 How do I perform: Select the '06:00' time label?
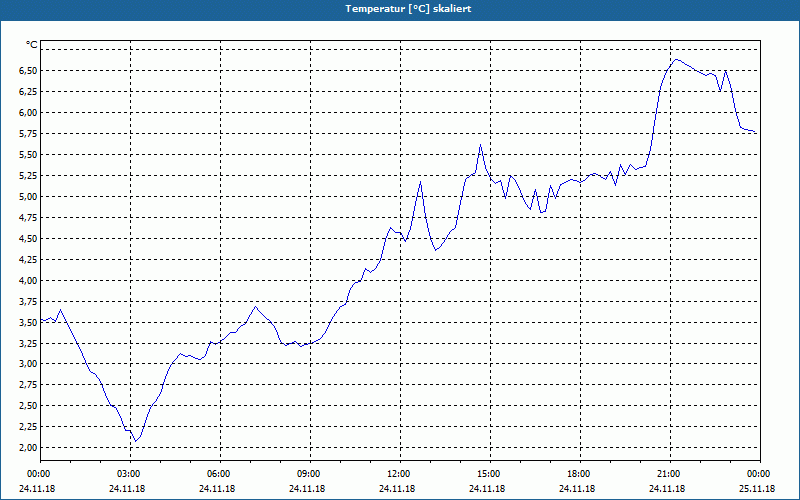click(x=220, y=474)
